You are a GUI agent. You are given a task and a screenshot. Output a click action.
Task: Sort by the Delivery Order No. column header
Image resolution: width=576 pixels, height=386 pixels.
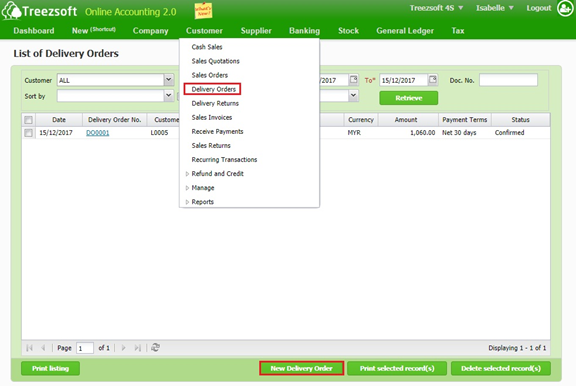(x=115, y=120)
